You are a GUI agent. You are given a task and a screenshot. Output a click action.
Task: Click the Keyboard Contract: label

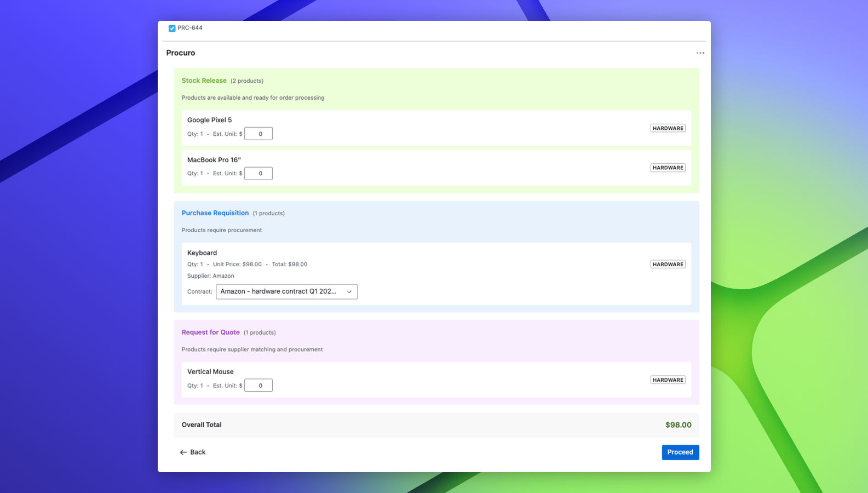[x=200, y=292]
